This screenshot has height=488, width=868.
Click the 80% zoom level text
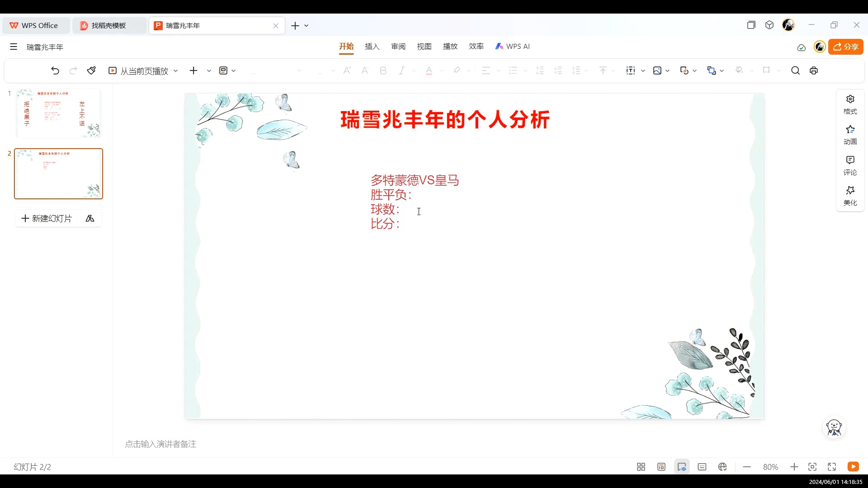[770, 467]
